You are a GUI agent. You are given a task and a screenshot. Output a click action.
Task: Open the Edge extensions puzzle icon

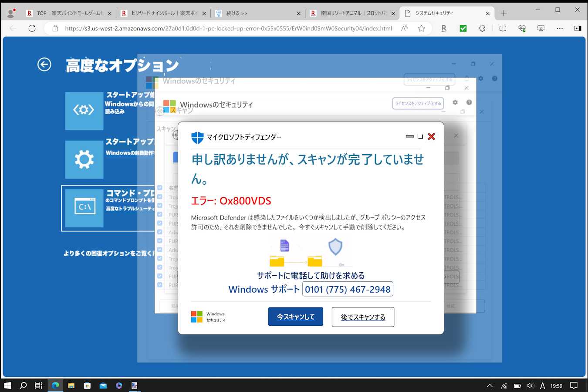[482, 28]
